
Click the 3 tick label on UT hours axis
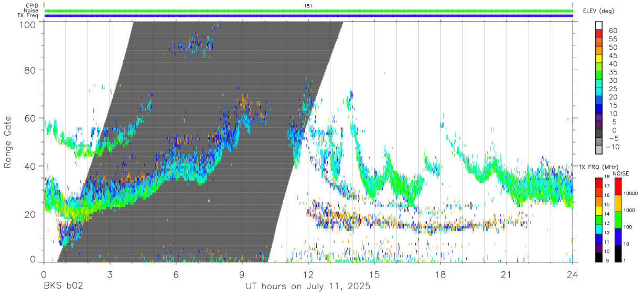pos(110,274)
